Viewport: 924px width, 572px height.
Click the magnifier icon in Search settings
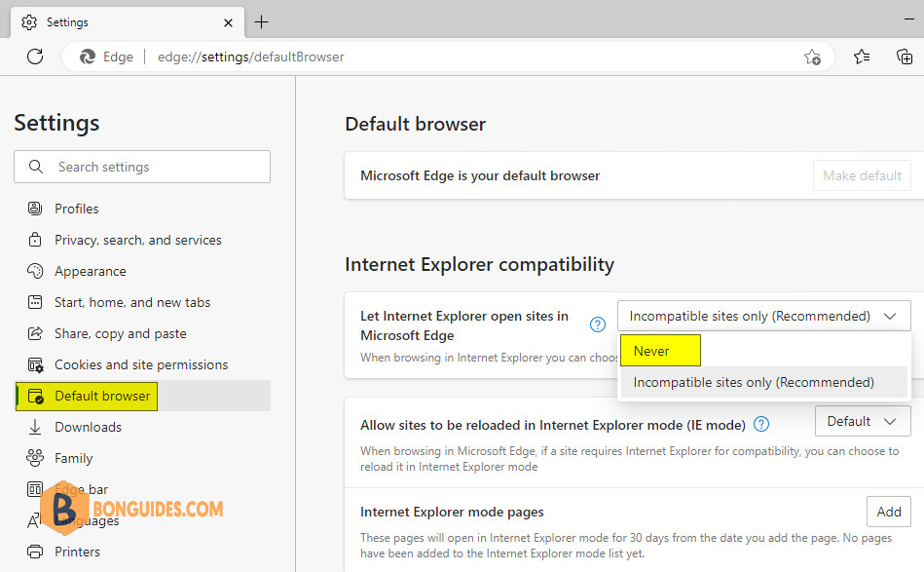pos(36,167)
